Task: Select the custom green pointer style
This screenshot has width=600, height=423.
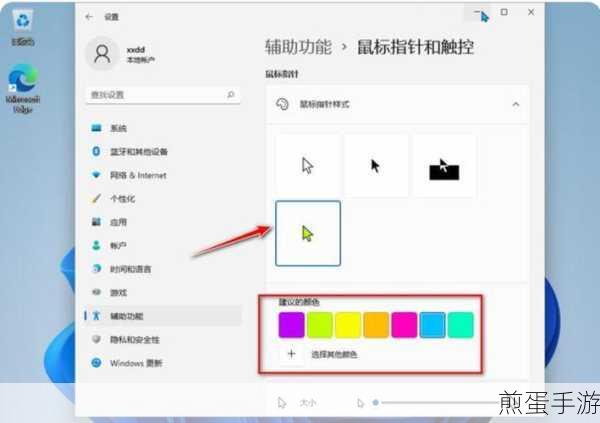Action: (x=308, y=233)
